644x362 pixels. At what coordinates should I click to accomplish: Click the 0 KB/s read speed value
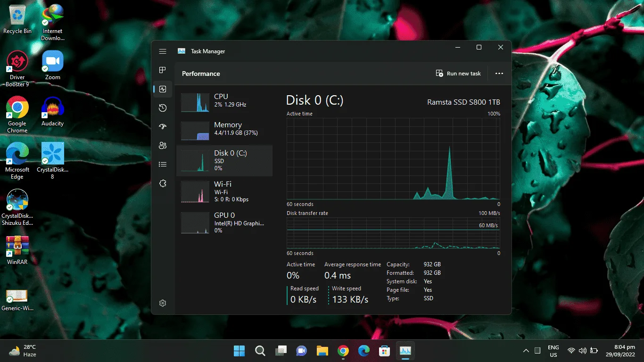303,299
